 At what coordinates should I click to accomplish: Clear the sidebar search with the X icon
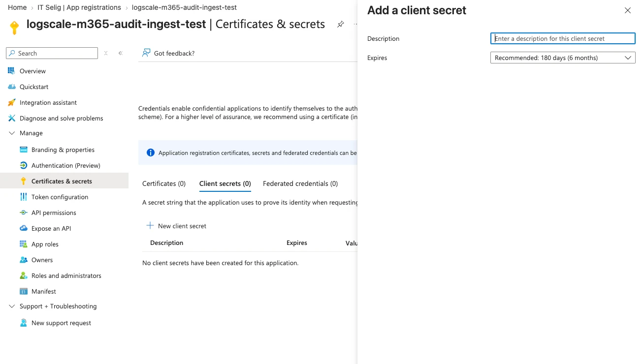105,53
